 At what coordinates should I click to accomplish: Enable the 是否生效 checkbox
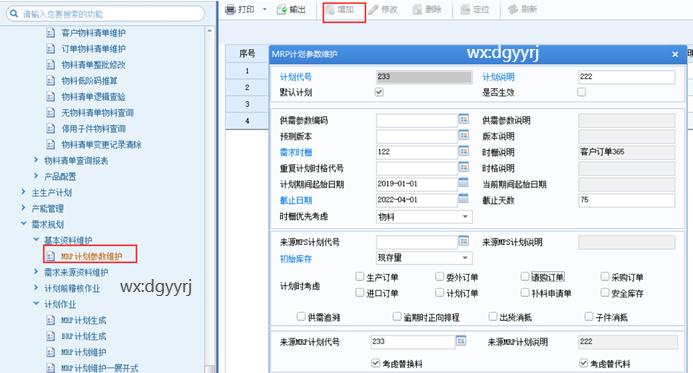582,92
